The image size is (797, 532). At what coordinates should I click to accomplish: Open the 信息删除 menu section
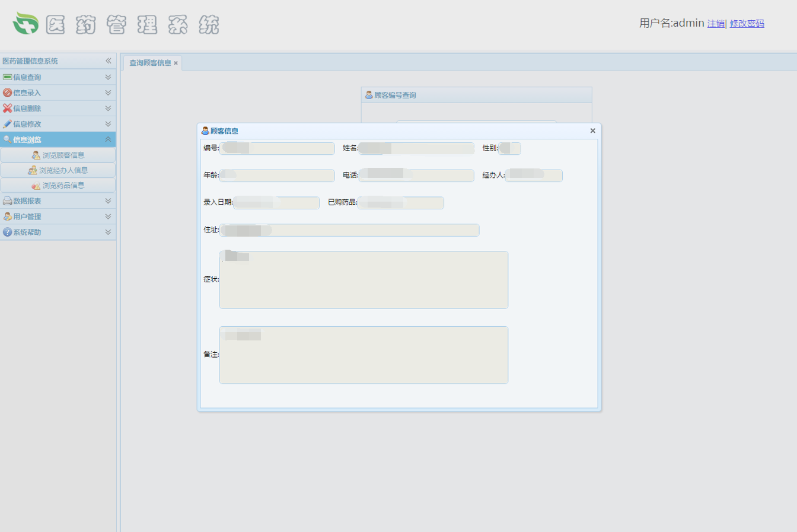point(58,108)
